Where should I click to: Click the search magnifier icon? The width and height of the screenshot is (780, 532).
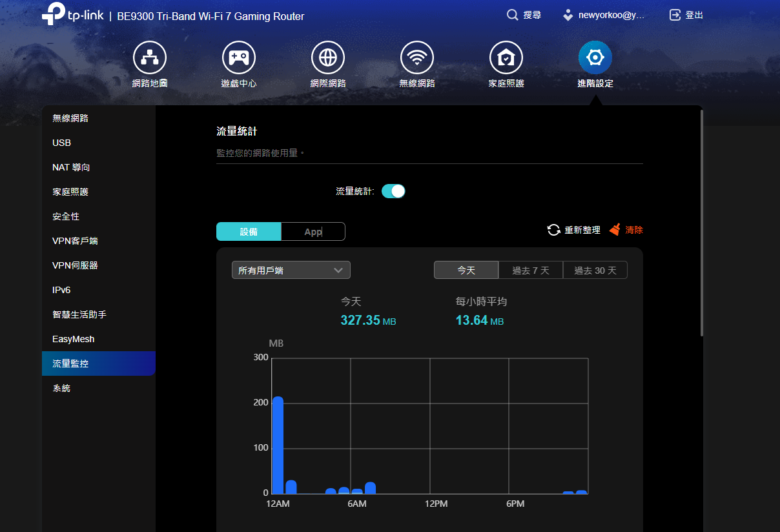pyautogui.click(x=513, y=15)
